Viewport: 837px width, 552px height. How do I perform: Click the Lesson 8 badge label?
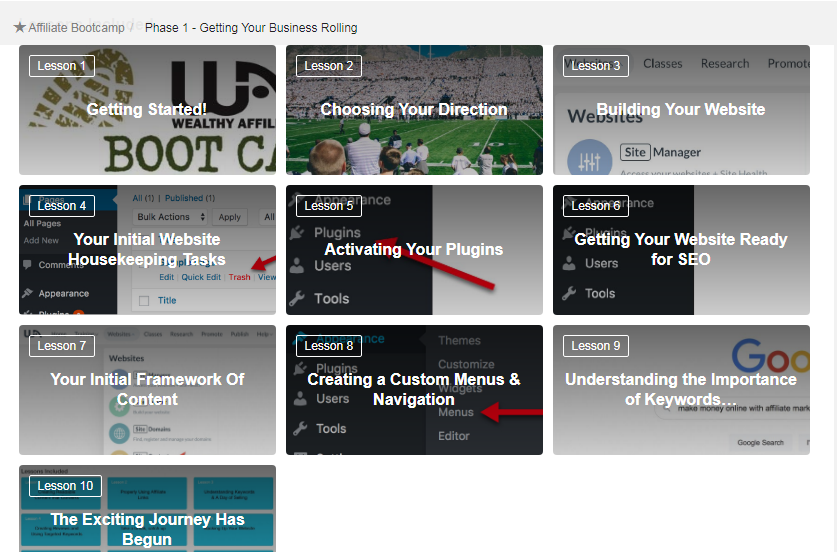click(329, 346)
